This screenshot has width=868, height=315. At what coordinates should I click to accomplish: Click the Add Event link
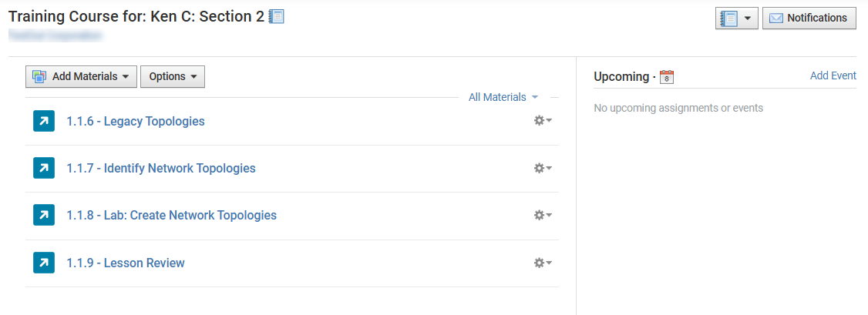(x=833, y=75)
